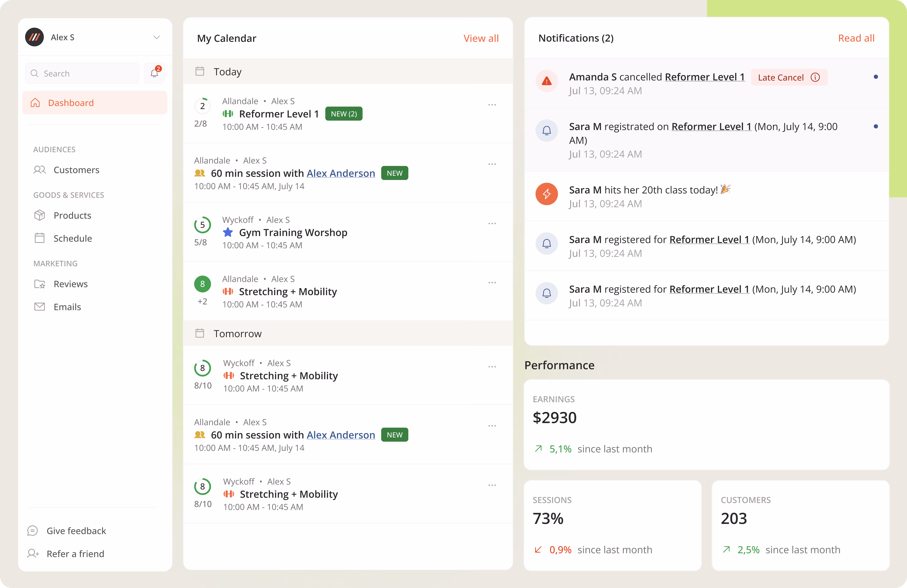
Task: Focus the Search input field
Action: 82,73
